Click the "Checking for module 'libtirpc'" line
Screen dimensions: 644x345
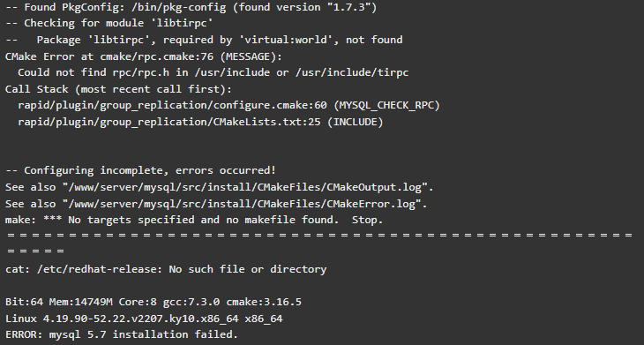(109, 24)
